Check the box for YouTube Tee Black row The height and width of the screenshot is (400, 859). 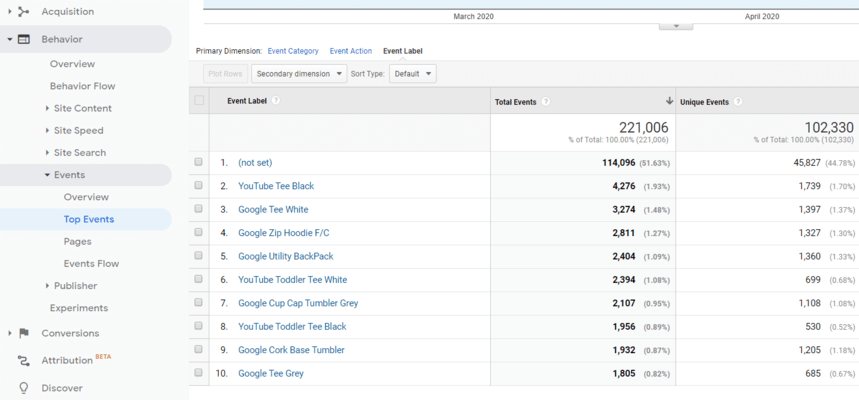click(x=199, y=186)
